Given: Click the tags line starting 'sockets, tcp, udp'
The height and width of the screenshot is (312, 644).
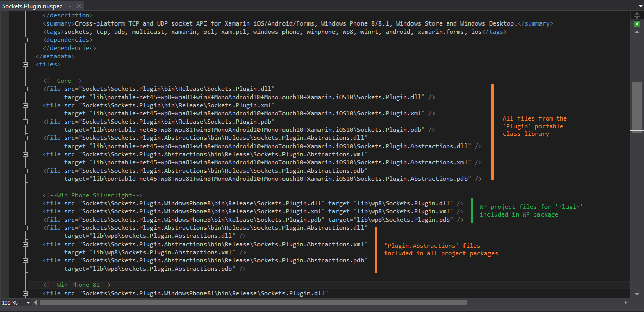Looking at the screenshot, I should (x=275, y=32).
